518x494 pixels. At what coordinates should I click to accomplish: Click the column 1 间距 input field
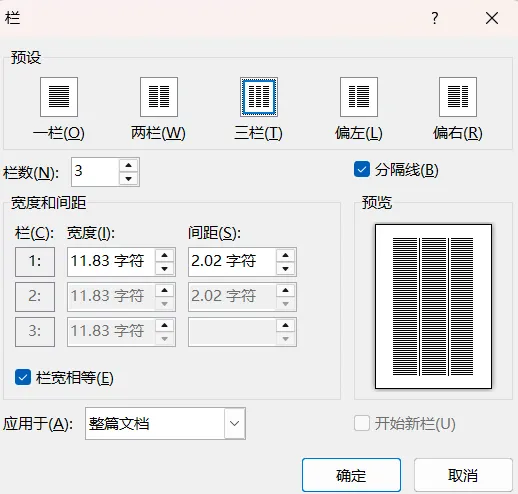(232, 262)
